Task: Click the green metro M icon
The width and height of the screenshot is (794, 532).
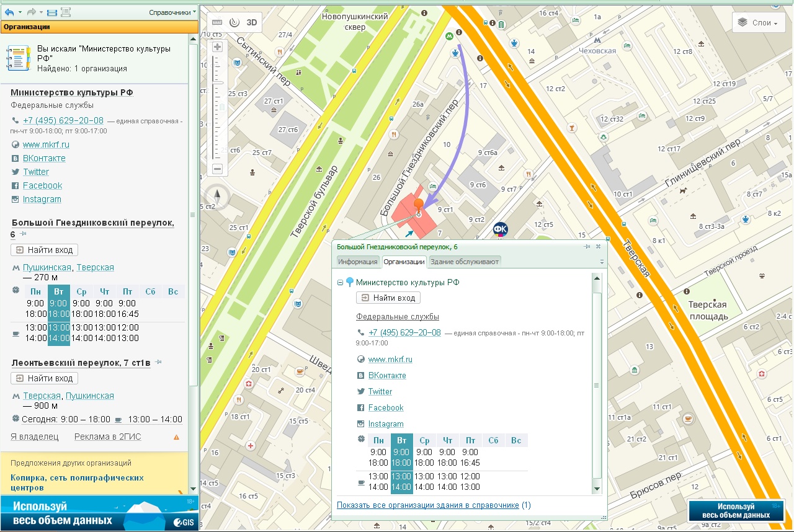Action: tap(448, 37)
